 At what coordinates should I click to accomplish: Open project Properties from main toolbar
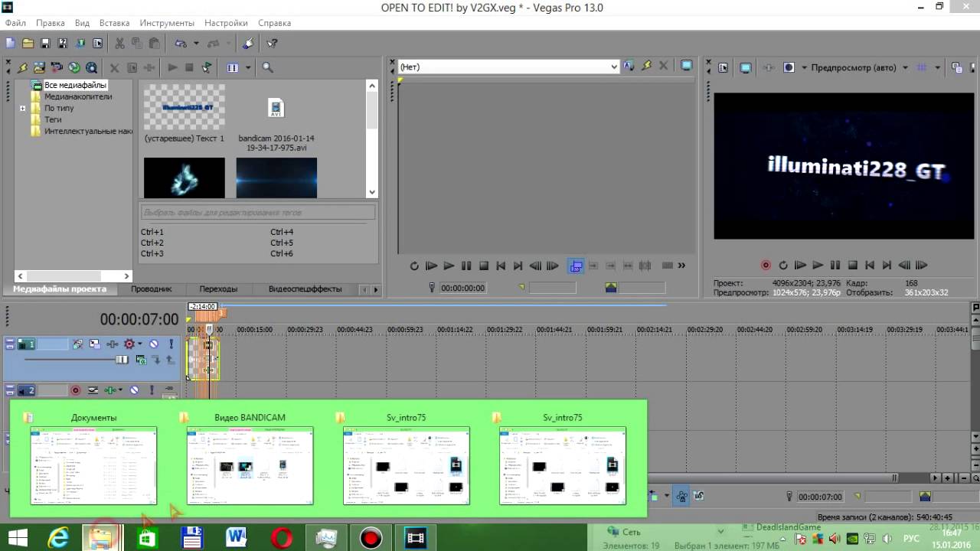(x=98, y=44)
